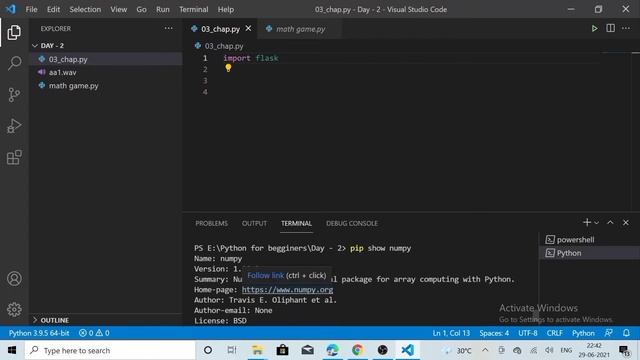Open aa1.wav in Explorer tree
Viewport: 640px width, 360px height.
(105, 72)
